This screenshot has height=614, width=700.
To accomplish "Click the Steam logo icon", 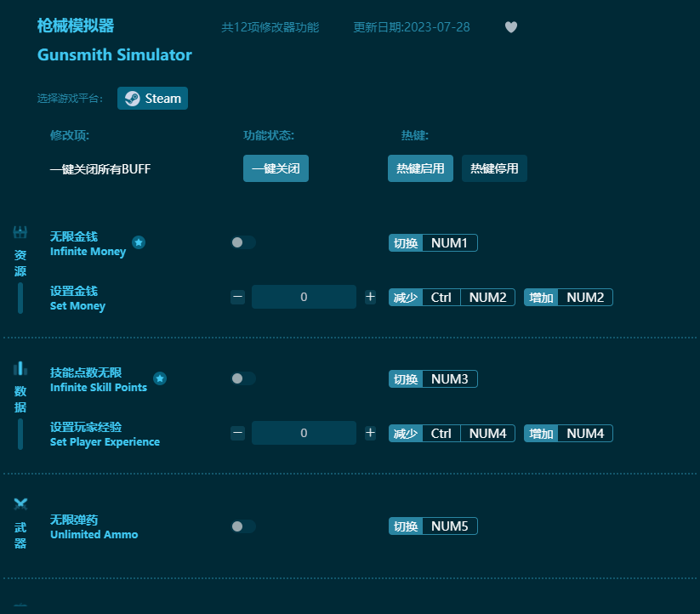I will click(x=131, y=98).
